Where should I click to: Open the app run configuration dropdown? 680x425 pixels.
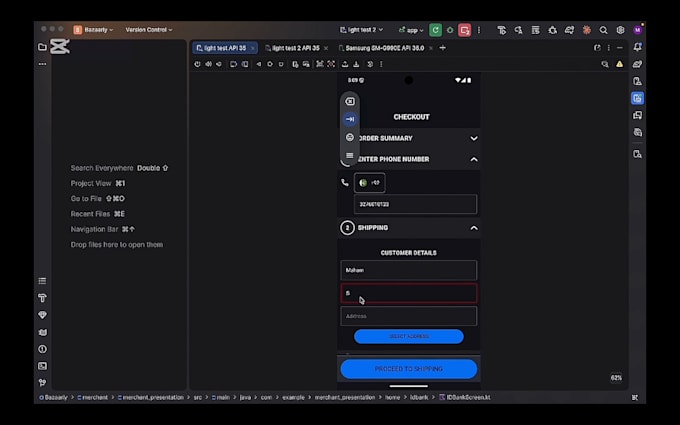pos(411,30)
